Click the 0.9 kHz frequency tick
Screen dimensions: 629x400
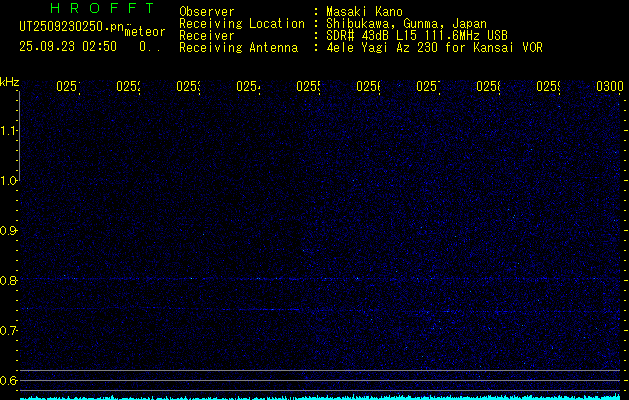click(x=9, y=231)
